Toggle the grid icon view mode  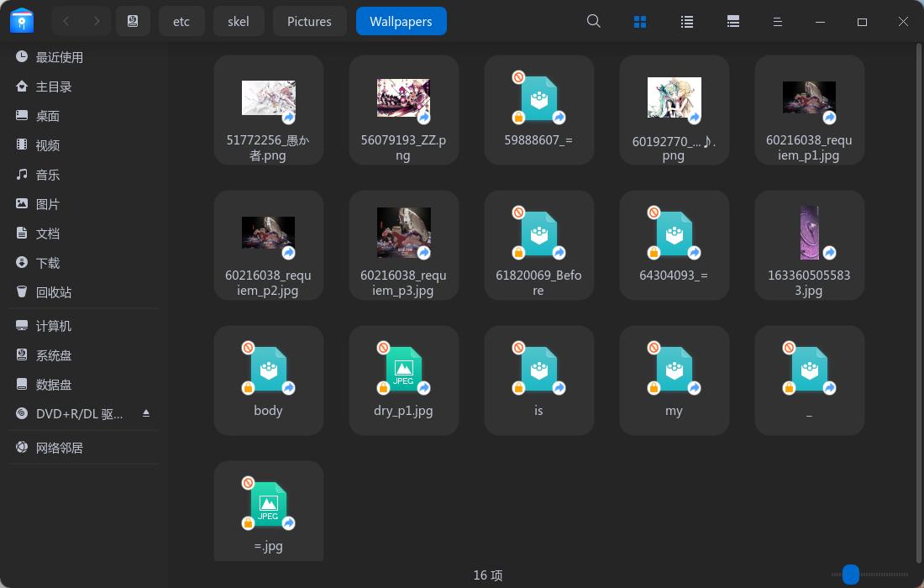[640, 21]
